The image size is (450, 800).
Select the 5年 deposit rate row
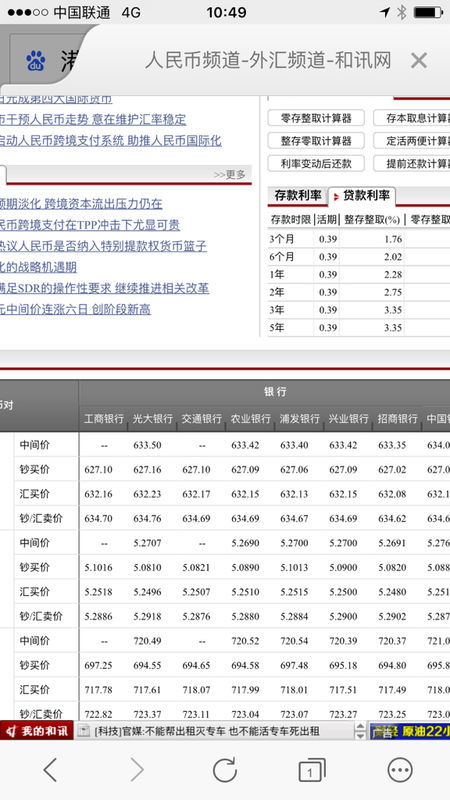coord(359,328)
